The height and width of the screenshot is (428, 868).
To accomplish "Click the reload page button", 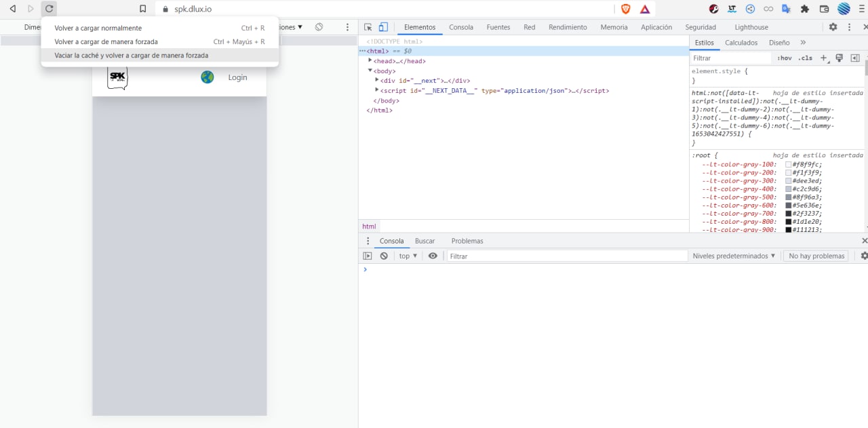I will click(49, 9).
